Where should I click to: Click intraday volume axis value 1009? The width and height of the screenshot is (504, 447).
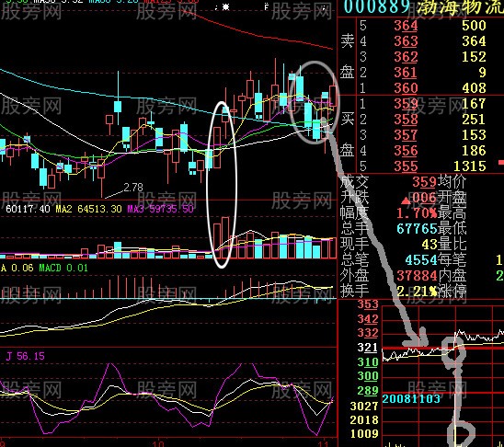(x=364, y=434)
